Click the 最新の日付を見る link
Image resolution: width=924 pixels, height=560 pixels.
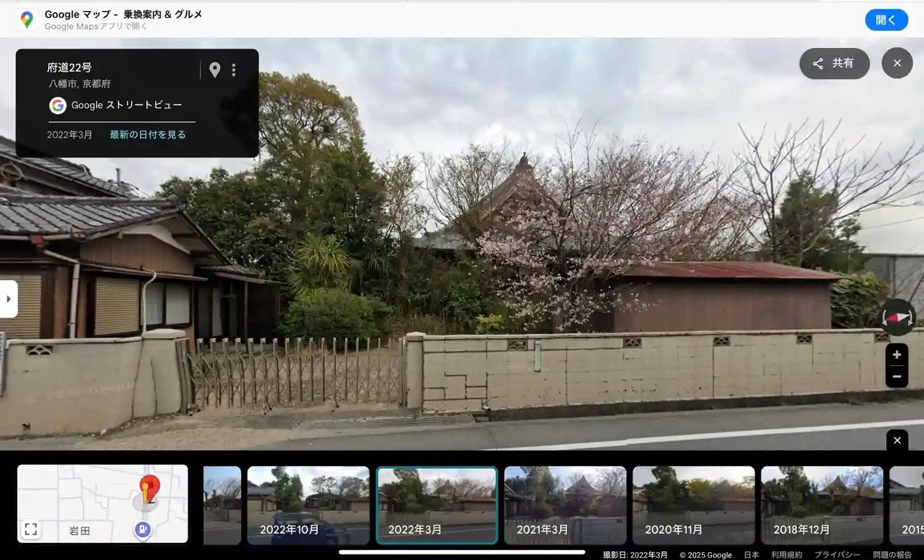tap(147, 134)
